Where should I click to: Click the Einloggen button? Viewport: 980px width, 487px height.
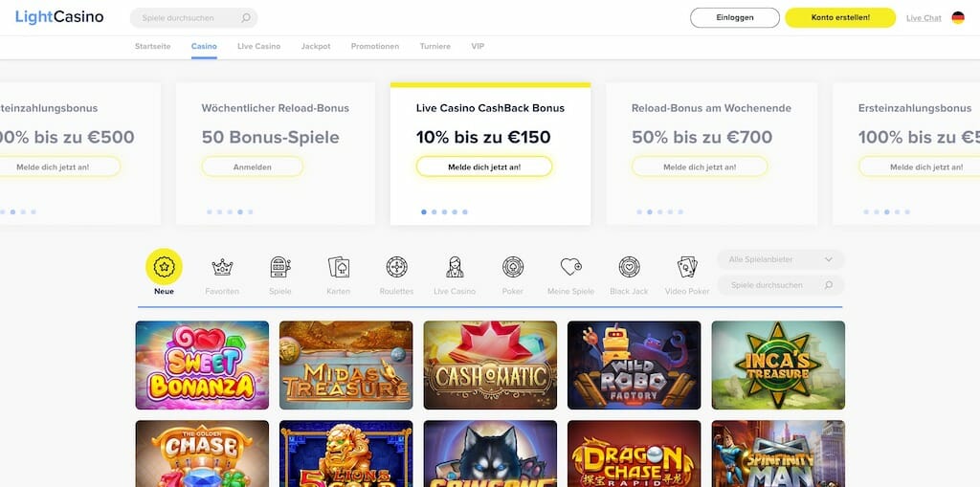(x=734, y=17)
